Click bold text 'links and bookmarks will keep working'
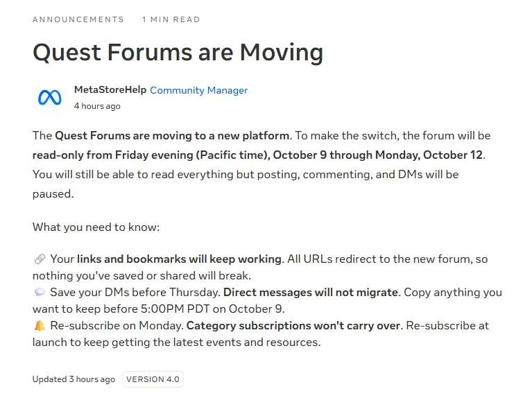 180,259
